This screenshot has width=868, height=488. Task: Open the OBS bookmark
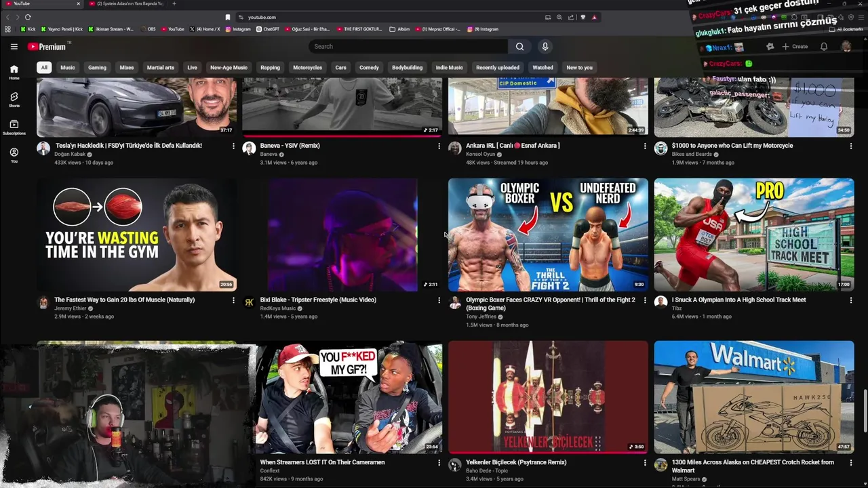tap(148, 29)
